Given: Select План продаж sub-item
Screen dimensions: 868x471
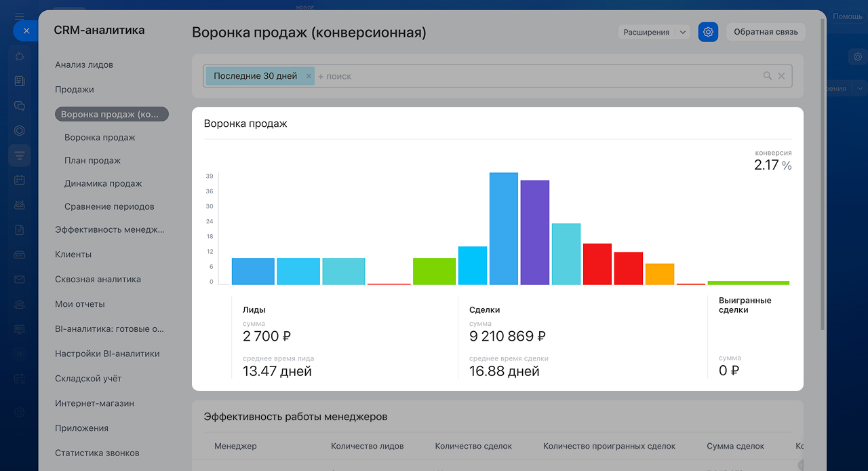Looking at the screenshot, I should (x=92, y=161).
